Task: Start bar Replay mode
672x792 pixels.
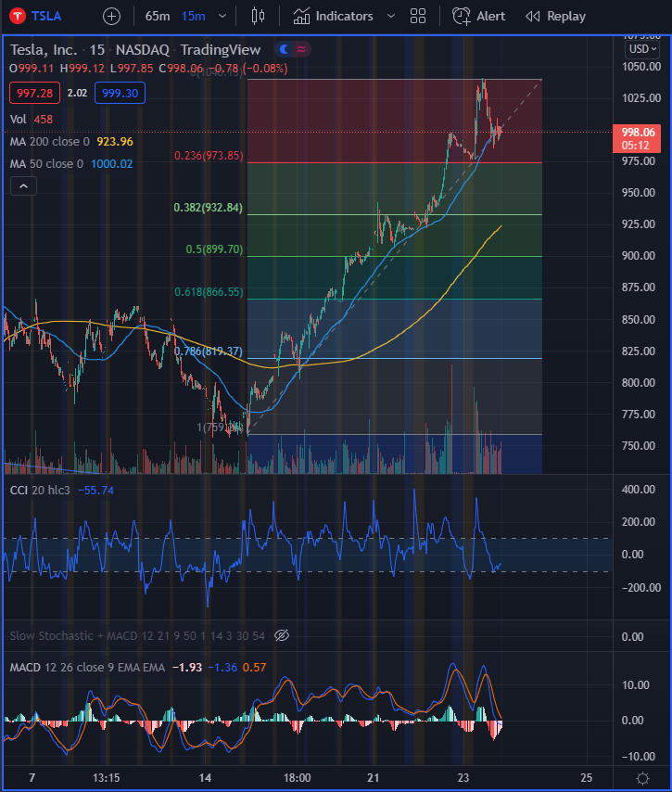Action: [x=555, y=16]
